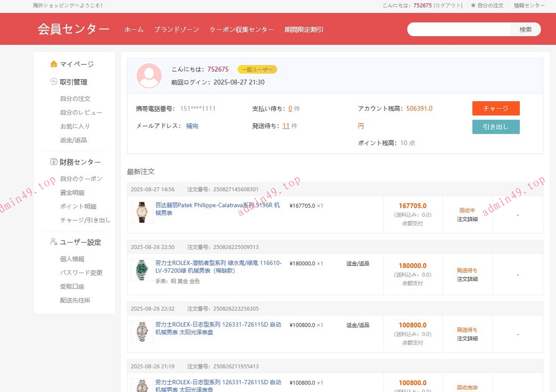Click the 補完 email address link

192,126
